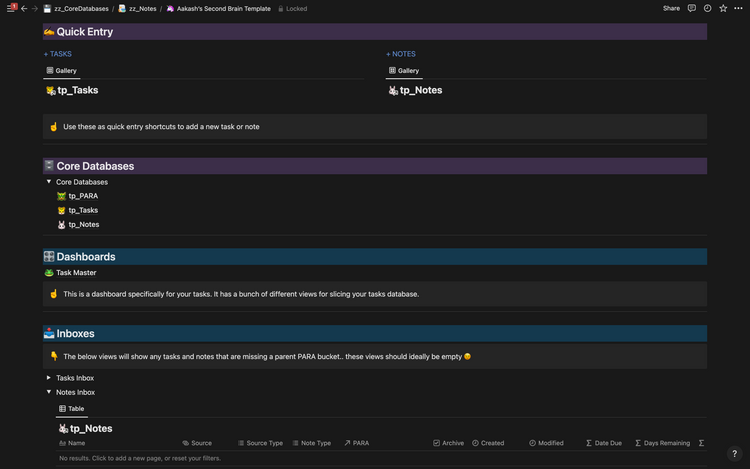
Task: Select Gallery tab under TASKS
Action: [x=62, y=71]
